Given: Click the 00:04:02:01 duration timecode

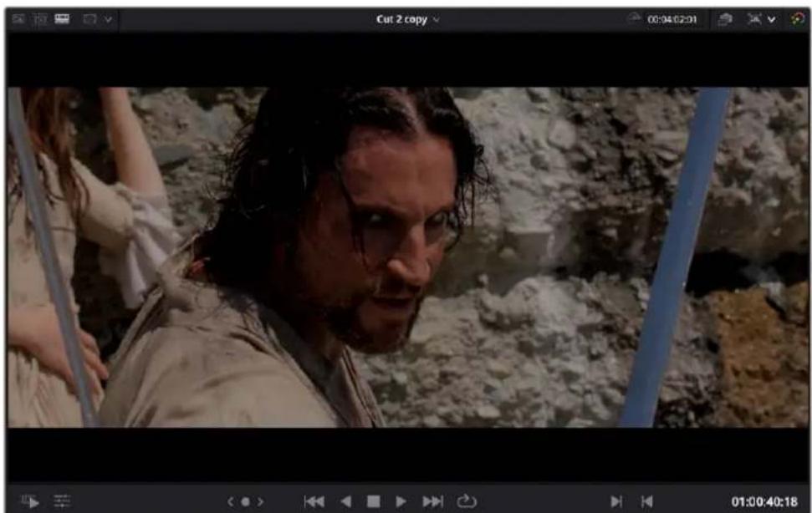Looking at the screenshot, I should pyautogui.click(x=672, y=20).
